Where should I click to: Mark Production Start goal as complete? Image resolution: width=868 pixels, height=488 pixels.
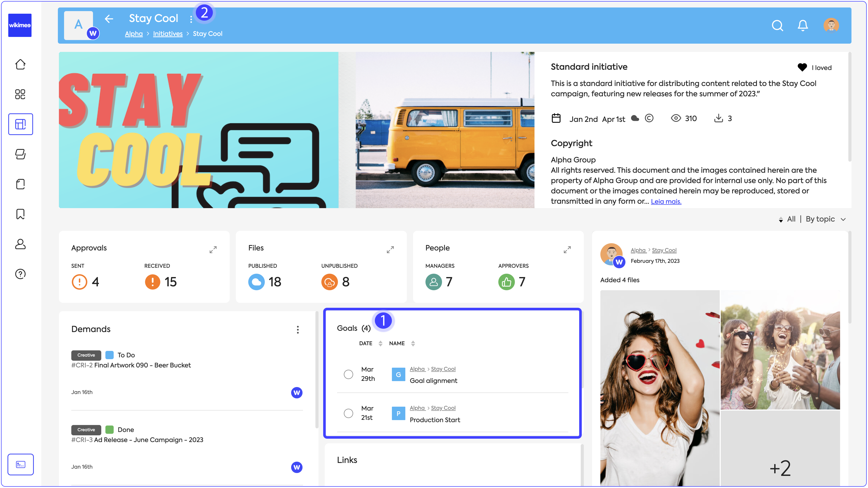coord(348,414)
